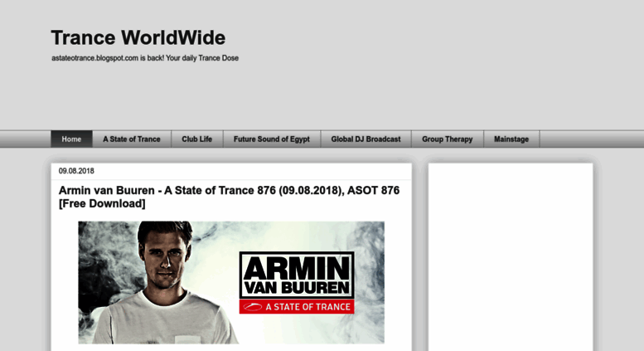Viewport: 644px width, 351px height.
Task: Go to the Global DJ Broadcast tab
Action: point(366,139)
